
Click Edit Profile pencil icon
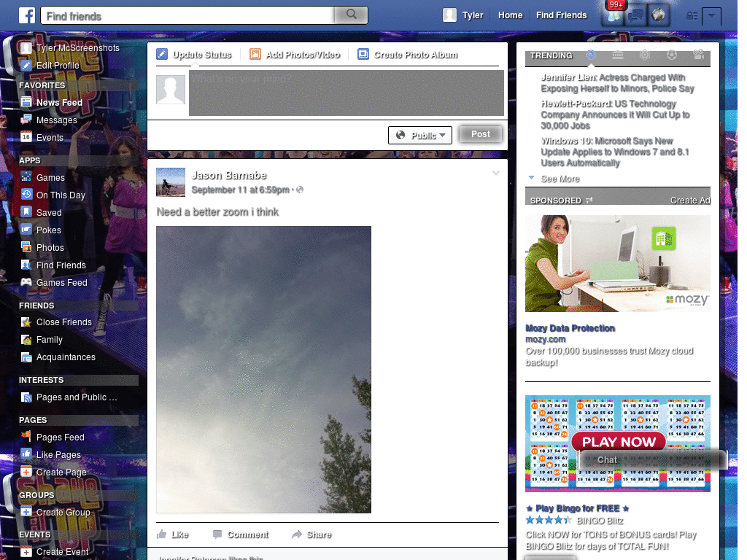26,65
